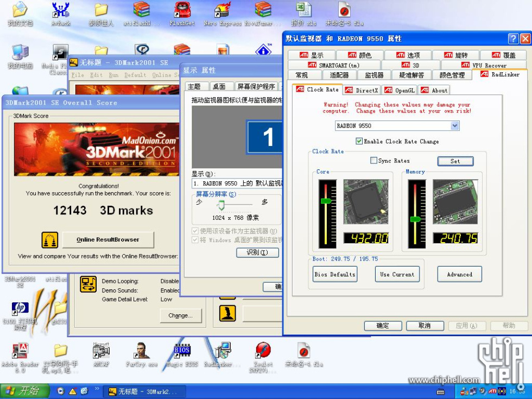Click the Memory clock slider handle

[x=415, y=219]
